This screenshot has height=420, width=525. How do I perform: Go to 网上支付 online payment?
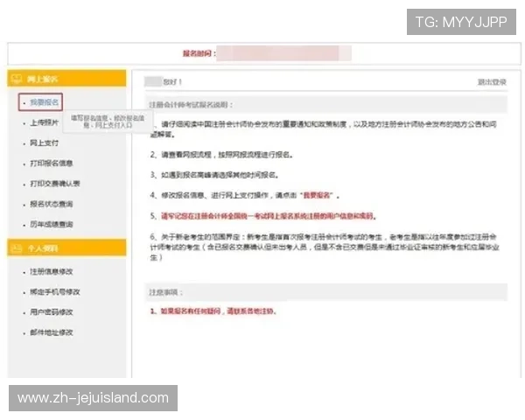coord(45,143)
